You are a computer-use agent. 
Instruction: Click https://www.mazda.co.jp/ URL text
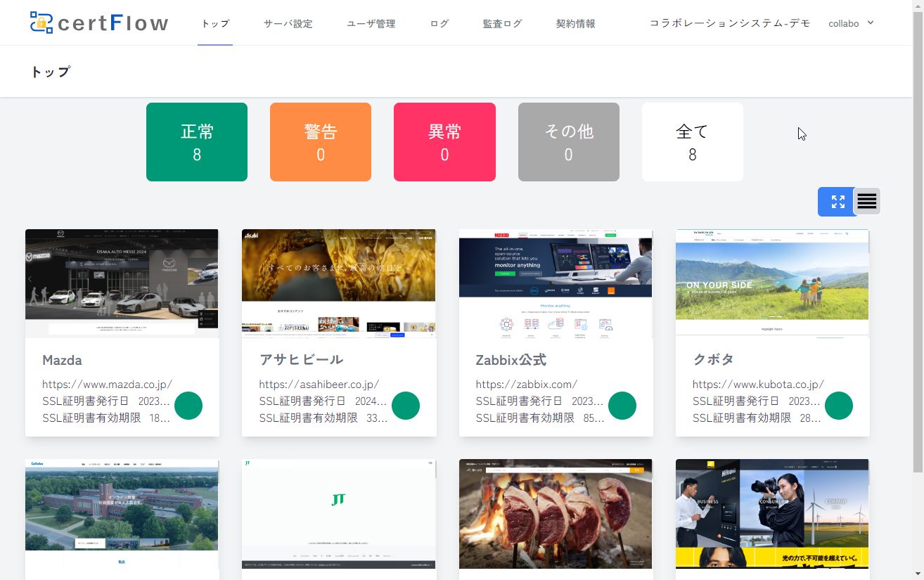[107, 385]
